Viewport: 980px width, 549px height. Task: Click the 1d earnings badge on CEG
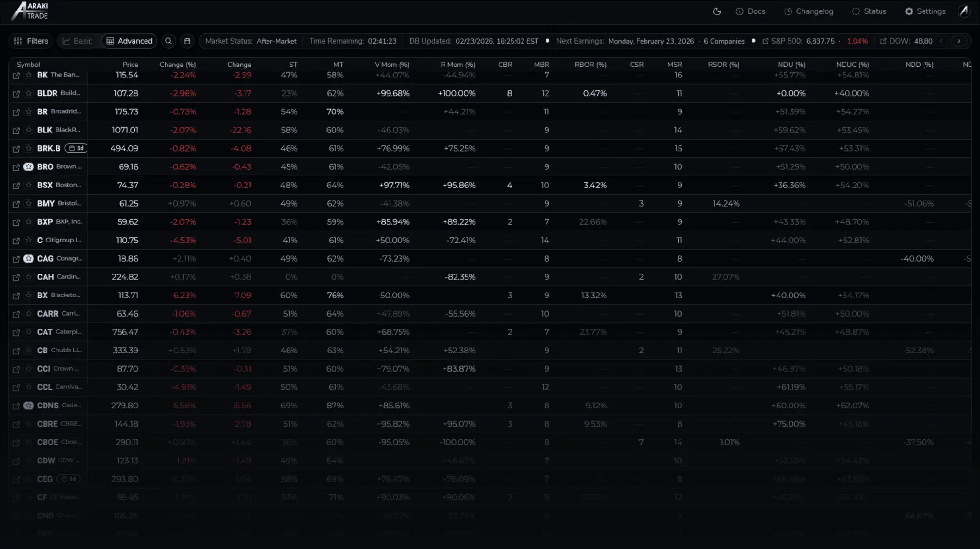pos(68,479)
